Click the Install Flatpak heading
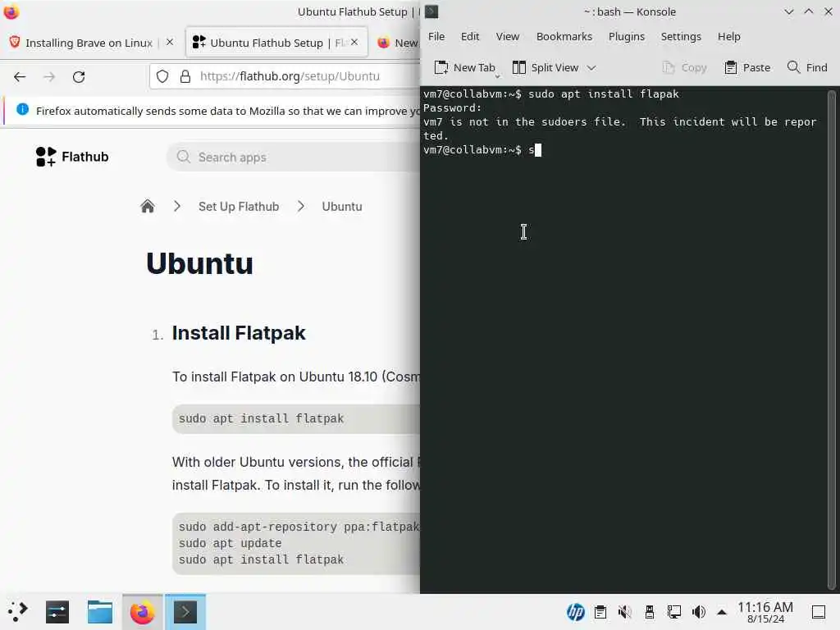 click(239, 333)
